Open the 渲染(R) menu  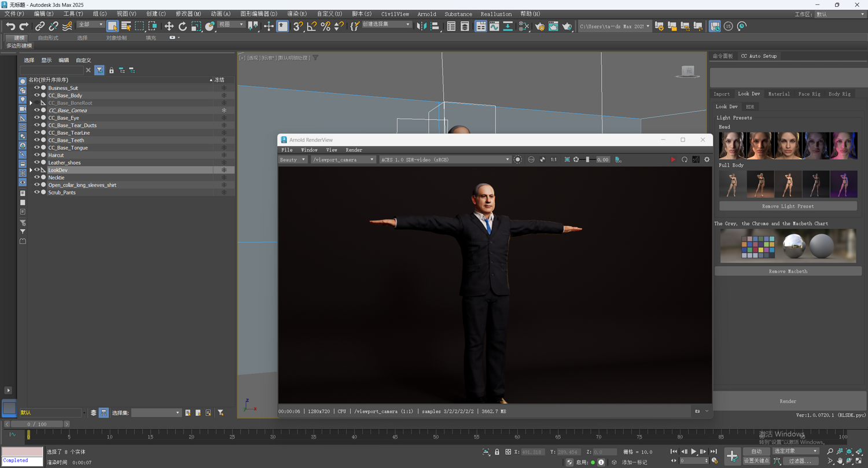coord(297,14)
